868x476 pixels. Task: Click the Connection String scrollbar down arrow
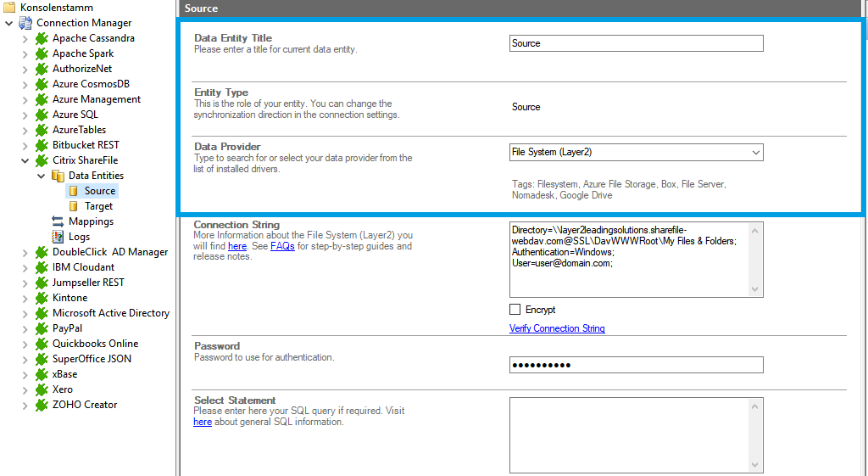click(x=755, y=290)
